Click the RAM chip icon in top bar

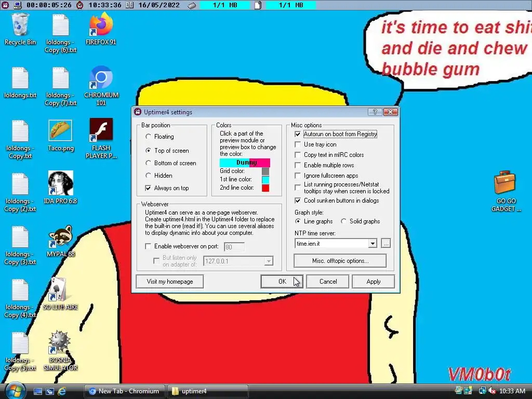[192, 5]
